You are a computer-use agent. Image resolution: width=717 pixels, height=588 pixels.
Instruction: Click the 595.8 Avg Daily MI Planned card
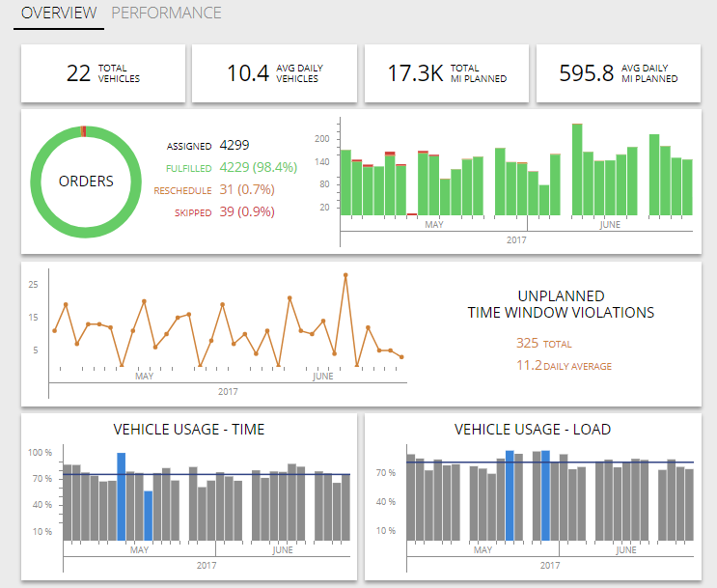click(x=619, y=73)
